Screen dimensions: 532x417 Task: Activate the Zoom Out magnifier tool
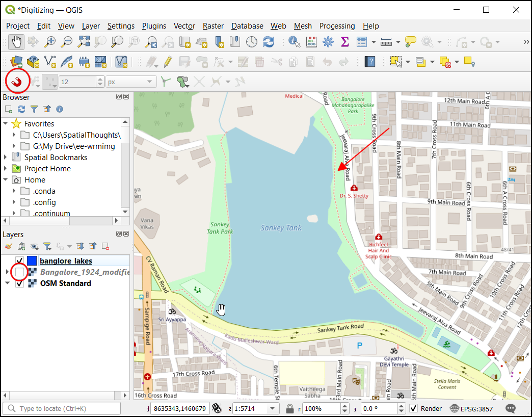[x=66, y=42]
